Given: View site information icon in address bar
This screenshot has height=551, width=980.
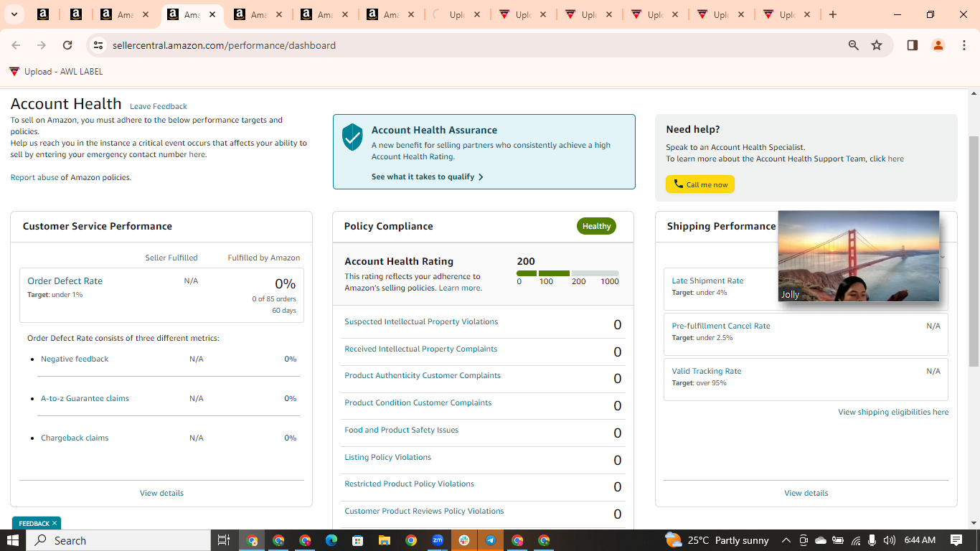Looking at the screenshot, I should 98,45.
